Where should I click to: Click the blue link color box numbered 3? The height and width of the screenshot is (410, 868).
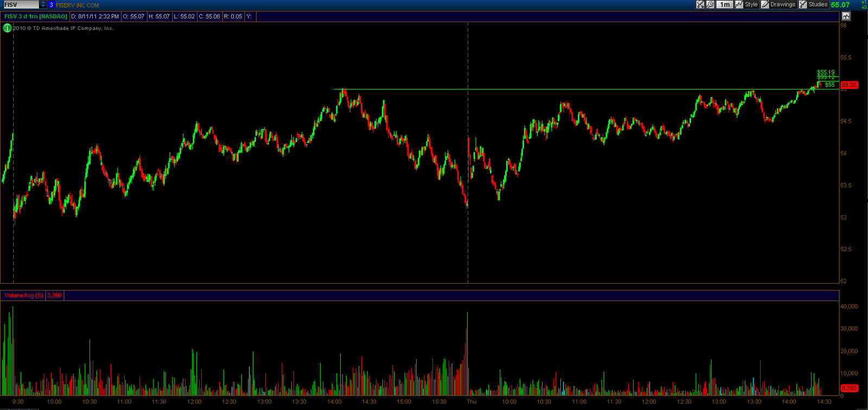click(51, 4)
